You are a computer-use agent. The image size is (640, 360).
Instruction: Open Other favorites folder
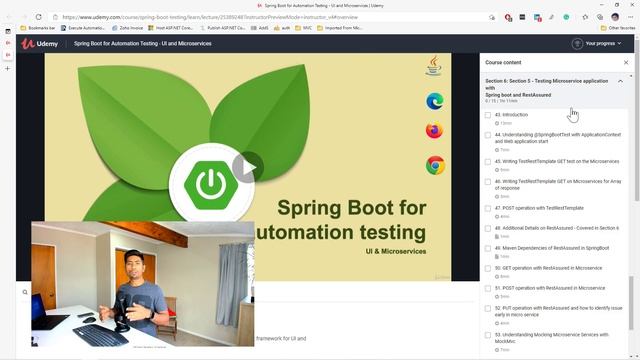(x=618, y=28)
